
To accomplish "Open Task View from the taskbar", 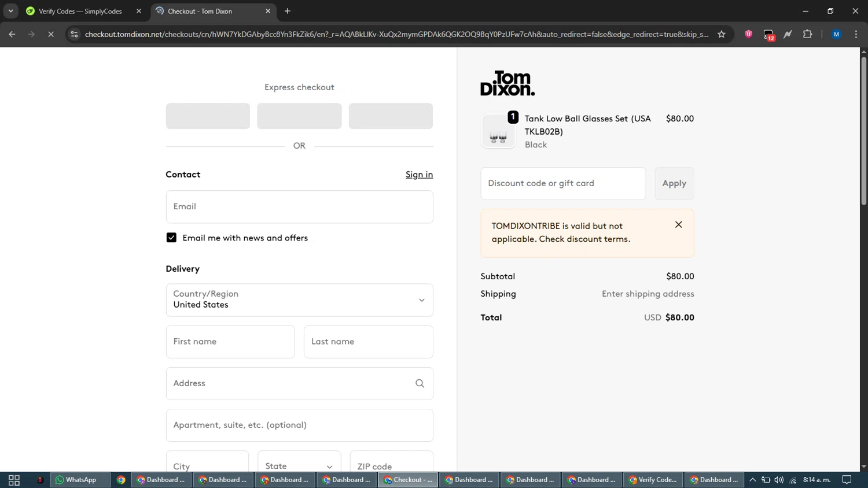I will click(14, 480).
